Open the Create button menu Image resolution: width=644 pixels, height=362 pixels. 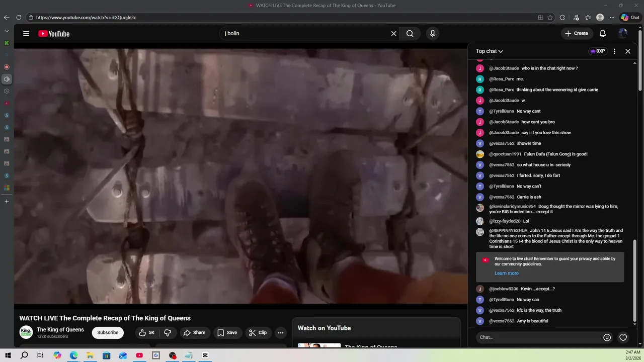576,34
